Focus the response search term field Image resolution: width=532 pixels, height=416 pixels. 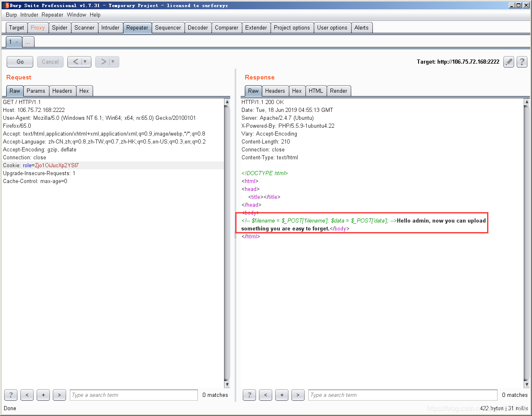(403, 395)
